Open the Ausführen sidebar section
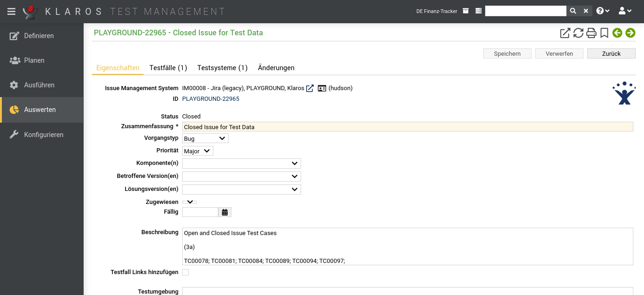This screenshot has width=644, height=295. [42, 85]
